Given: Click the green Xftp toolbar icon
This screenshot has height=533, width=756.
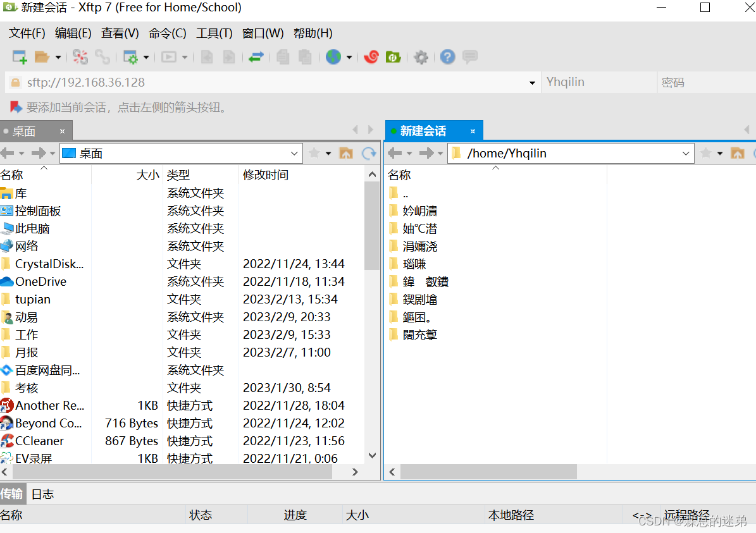Looking at the screenshot, I should (x=393, y=57).
